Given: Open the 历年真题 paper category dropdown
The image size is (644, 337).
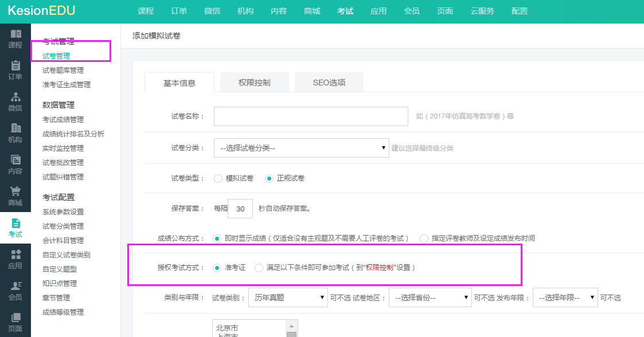Looking at the screenshot, I should coord(288,297).
